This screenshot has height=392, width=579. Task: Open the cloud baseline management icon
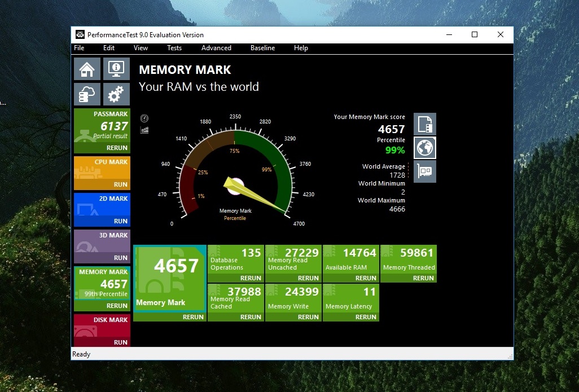(87, 94)
